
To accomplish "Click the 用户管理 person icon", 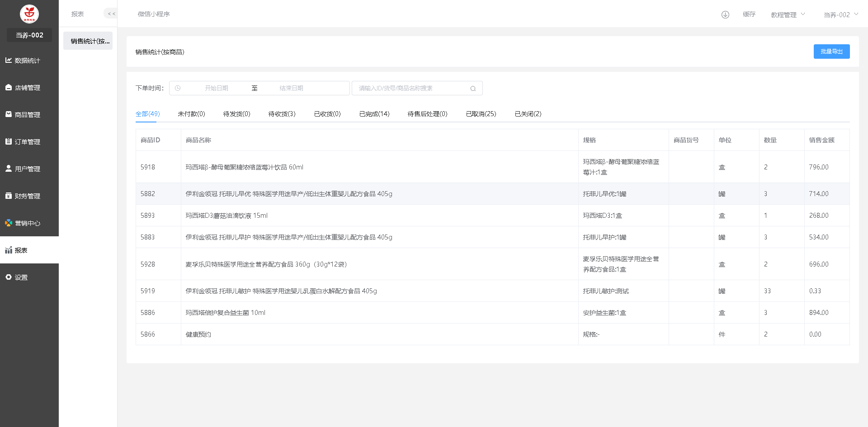I will (9, 169).
